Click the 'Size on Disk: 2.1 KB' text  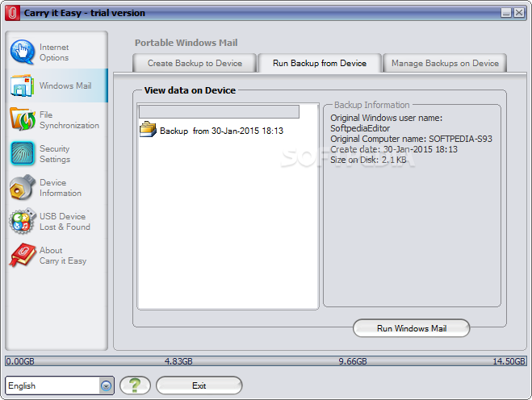[368, 160]
